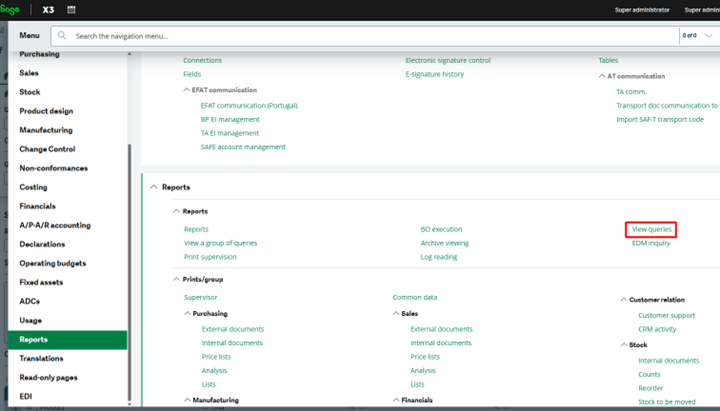Image resolution: width=720 pixels, height=411 pixels.
Task: Open the EDM inquiry link
Action: (651, 243)
